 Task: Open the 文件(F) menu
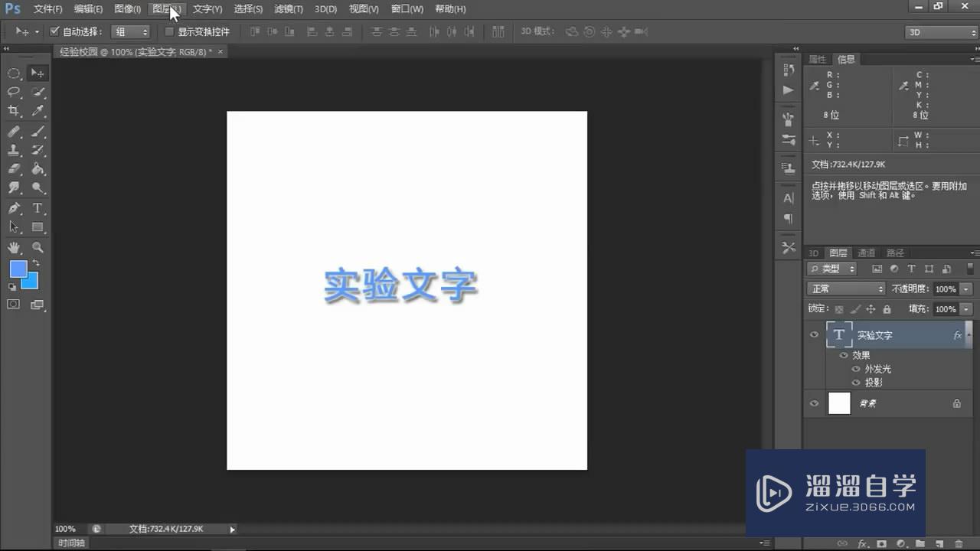(x=47, y=9)
